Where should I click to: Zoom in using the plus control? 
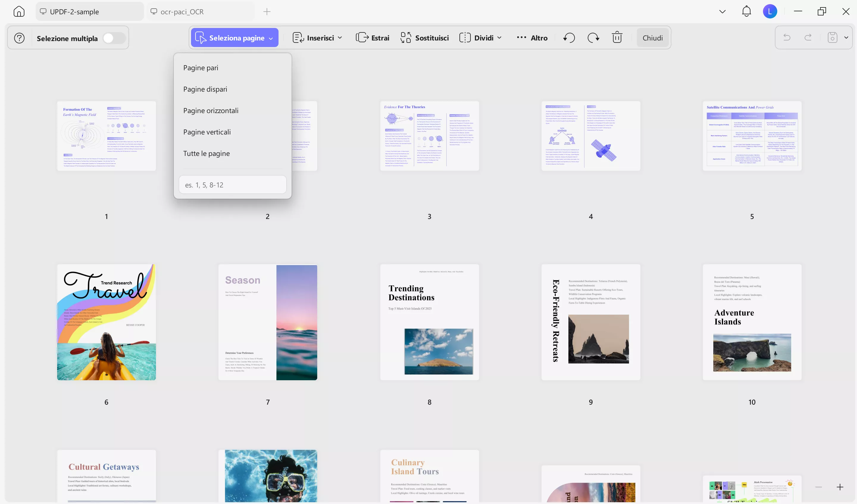[840, 487]
